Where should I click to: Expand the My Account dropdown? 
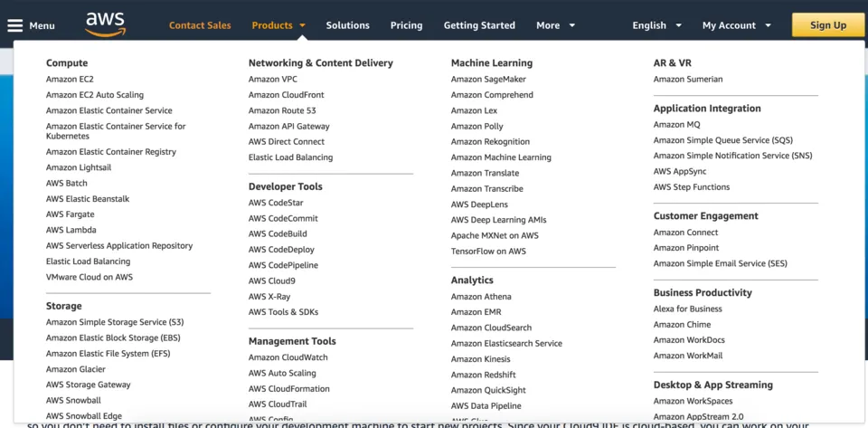point(737,25)
